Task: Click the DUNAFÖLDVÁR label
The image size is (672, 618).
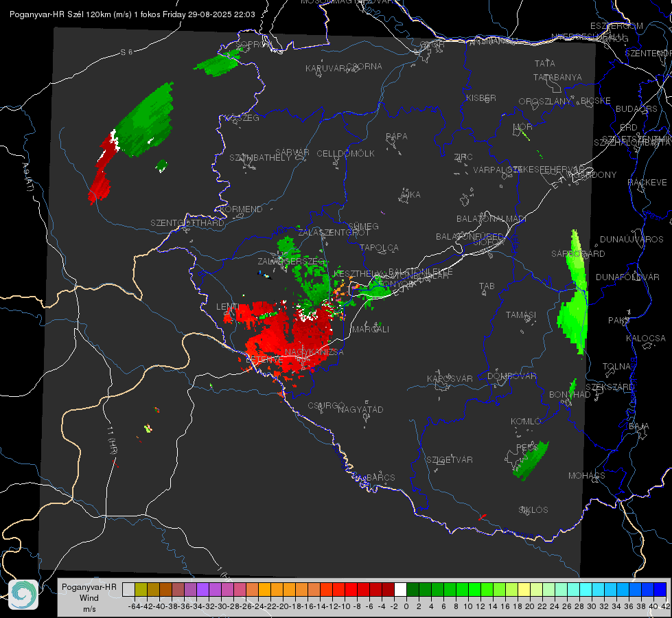Action: click(x=627, y=277)
